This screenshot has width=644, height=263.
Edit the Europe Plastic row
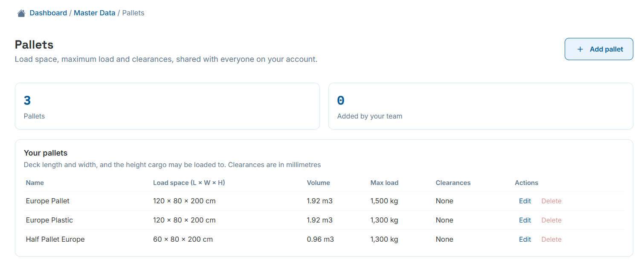tap(525, 220)
